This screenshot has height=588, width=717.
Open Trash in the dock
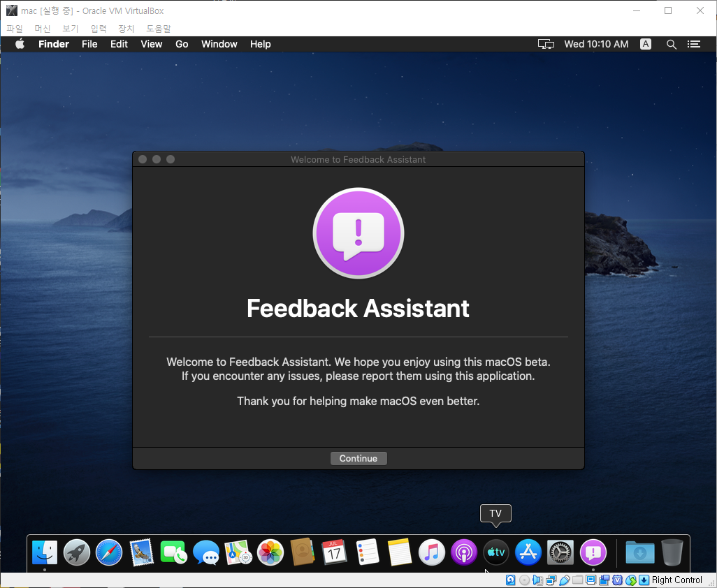pos(672,552)
